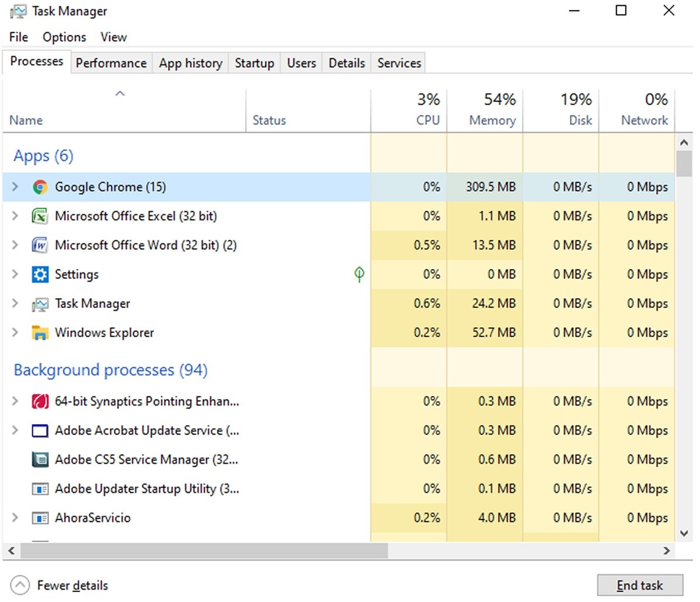This screenshot has width=700, height=602.
Task: Switch to the Startup tab
Action: click(254, 63)
